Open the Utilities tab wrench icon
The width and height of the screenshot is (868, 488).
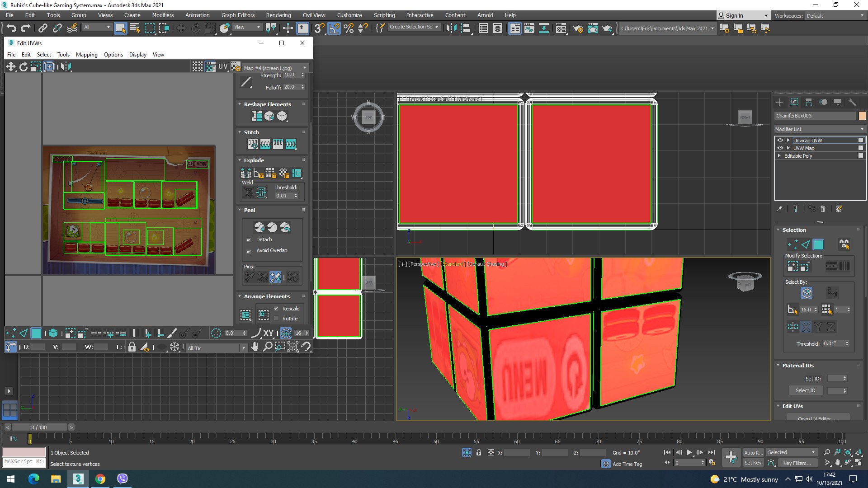[x=852, y=102]
